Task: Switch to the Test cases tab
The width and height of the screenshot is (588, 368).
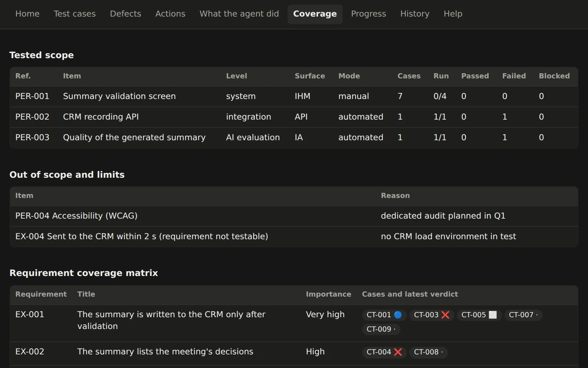Action: pos(75,14)
